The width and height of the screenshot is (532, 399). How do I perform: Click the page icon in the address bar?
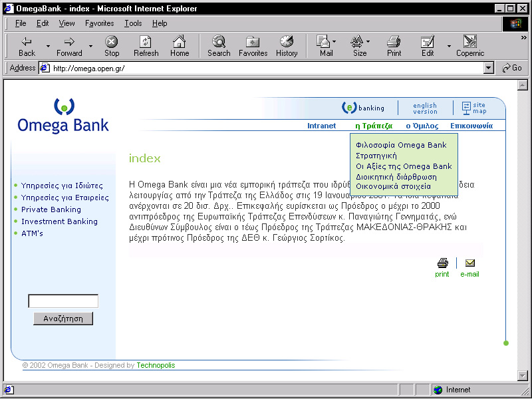pyautogui.click(x=45, y=68)
